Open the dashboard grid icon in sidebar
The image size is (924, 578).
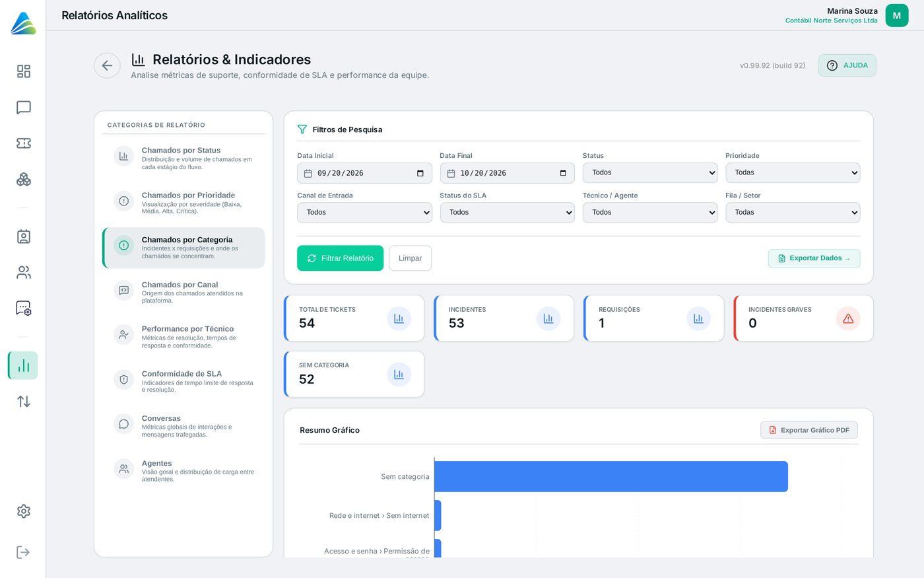click(24, 71)
